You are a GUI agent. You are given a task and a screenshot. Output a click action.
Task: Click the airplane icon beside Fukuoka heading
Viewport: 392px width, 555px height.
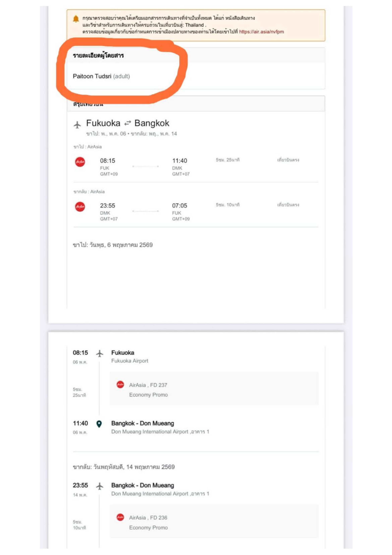coord(77,125)
